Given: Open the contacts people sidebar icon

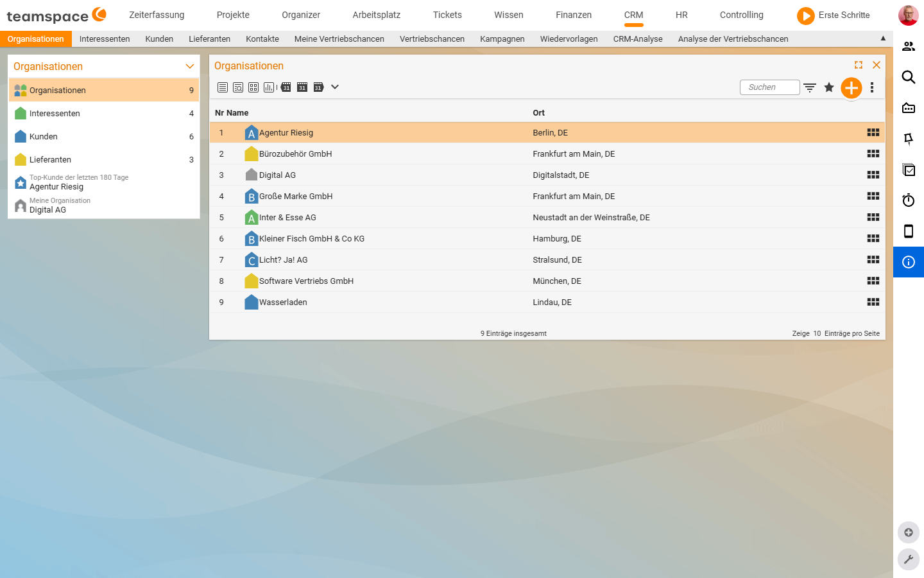Looking at the screenshot, I should pos(909,46).
